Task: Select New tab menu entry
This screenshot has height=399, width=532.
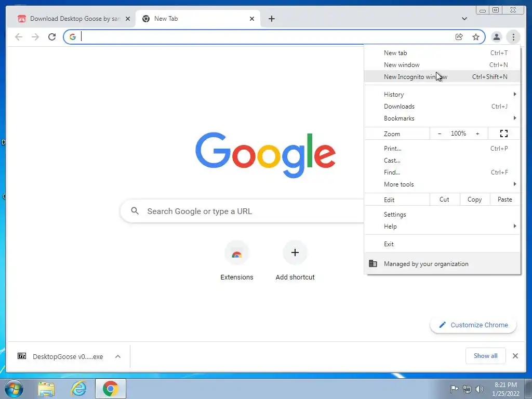Action: pyautogui.click(x=442, y=53)
